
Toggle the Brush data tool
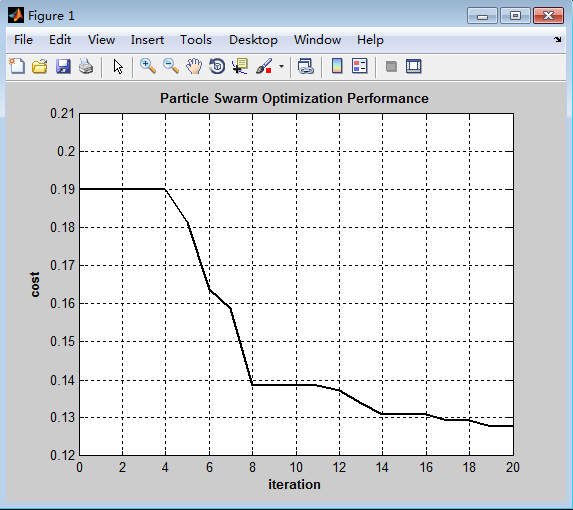coord(264,66)
